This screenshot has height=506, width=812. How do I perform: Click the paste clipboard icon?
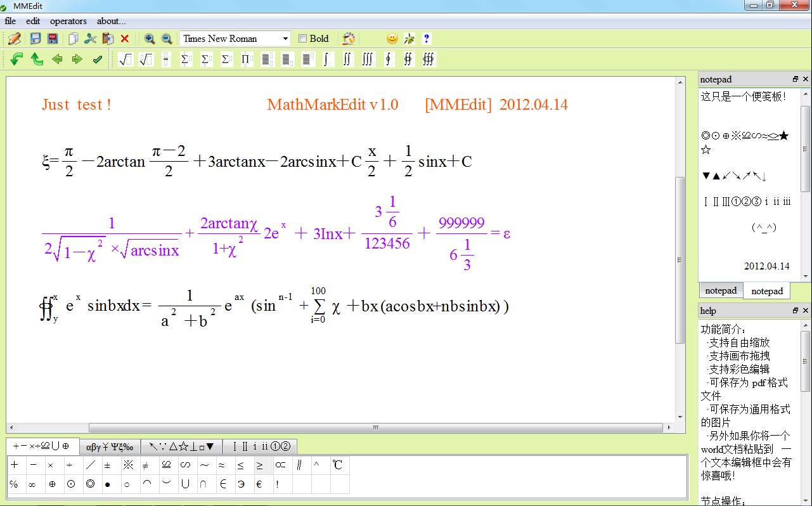108,39
